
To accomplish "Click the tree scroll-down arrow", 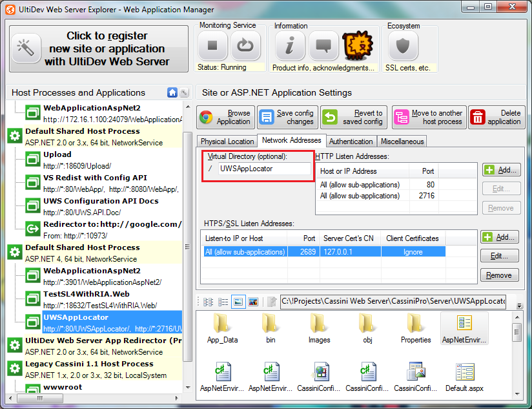I will [188, 388].
